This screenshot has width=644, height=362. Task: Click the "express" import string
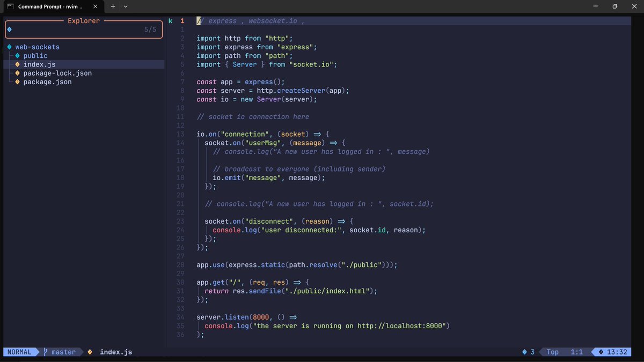point(295,47)
